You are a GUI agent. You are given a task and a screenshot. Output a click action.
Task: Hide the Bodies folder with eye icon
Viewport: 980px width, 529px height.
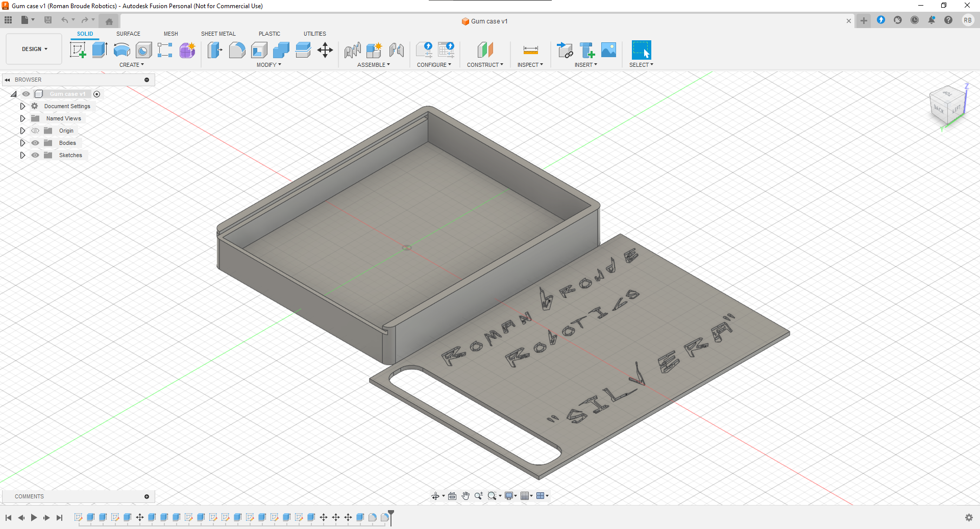point(35,143)
